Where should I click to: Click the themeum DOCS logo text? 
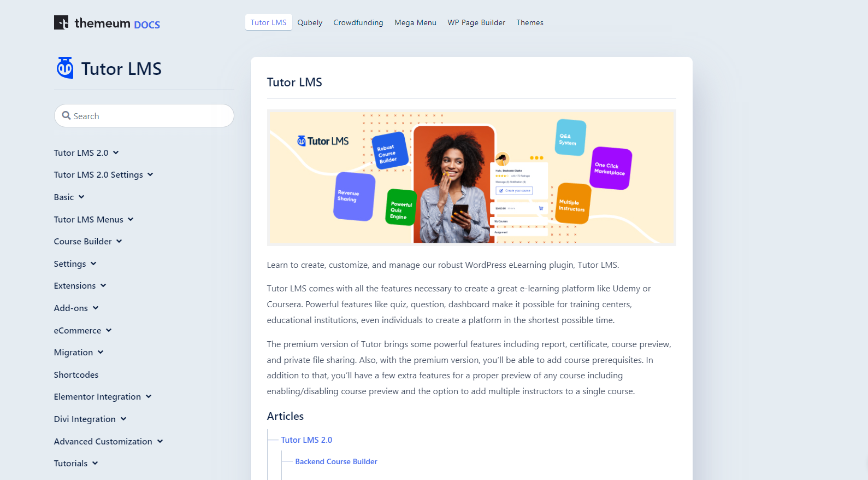pyautogui.click(x=117, y=23)
